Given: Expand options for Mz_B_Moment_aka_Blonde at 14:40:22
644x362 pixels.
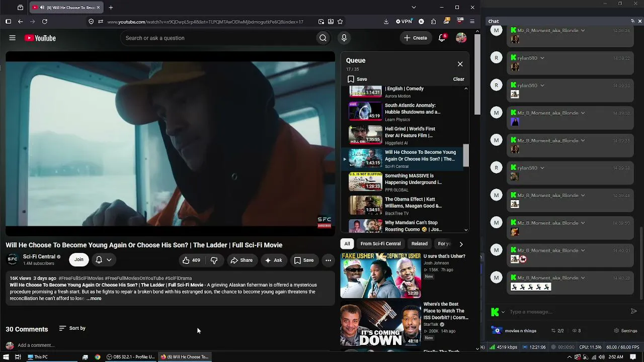Looking at the screenshot, I should point(583,278).
